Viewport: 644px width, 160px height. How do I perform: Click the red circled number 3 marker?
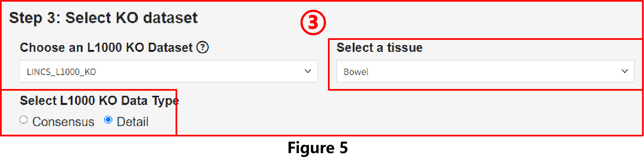coord(313,22)
